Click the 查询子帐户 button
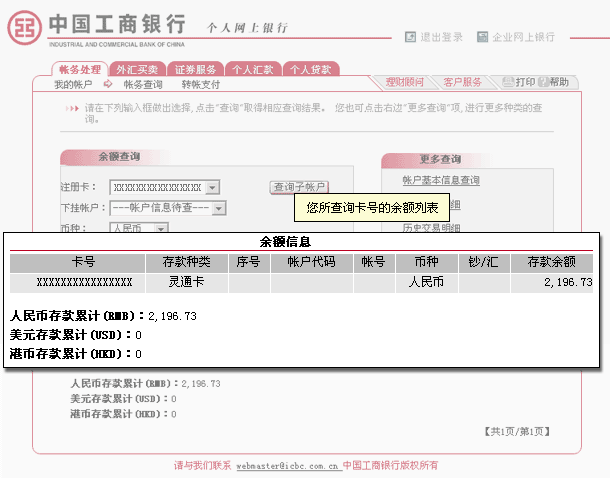The width and height of the screenshot is (610, 478). 299,187
